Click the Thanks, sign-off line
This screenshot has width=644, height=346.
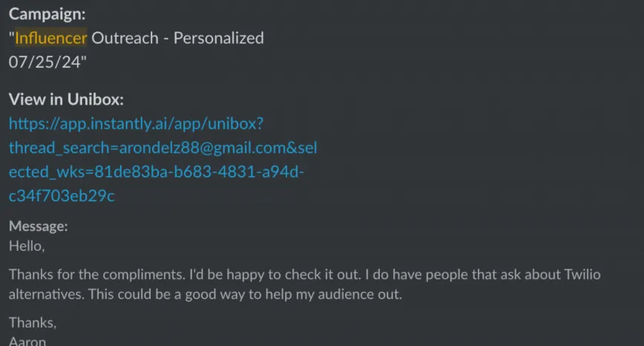pyautogui.click(x=33, y=322)
